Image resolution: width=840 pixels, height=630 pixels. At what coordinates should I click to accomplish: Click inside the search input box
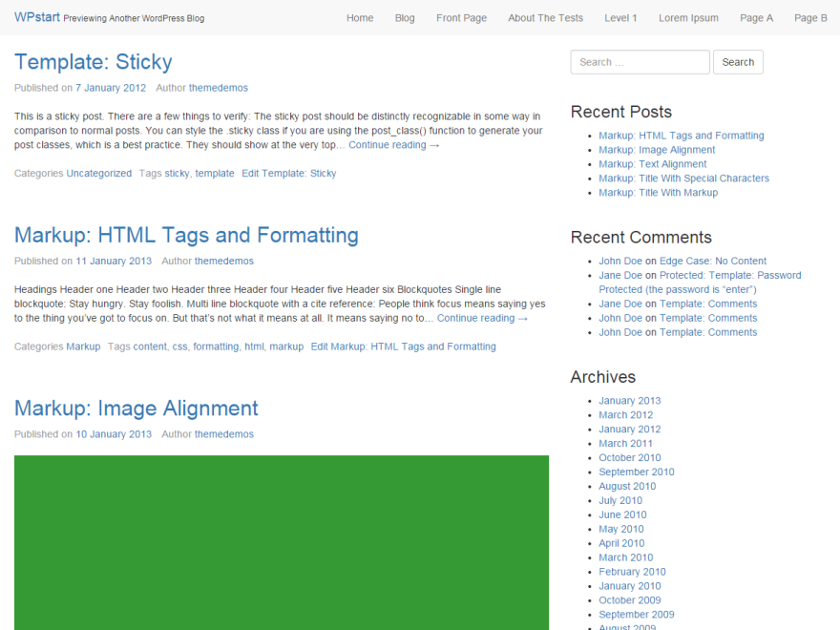(x=640, y=61)
